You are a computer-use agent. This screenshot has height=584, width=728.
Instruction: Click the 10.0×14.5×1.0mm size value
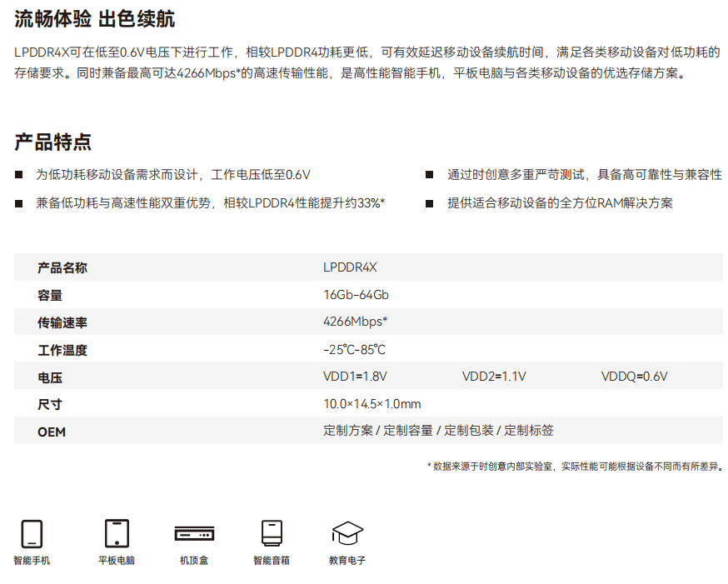click(x=371, y=404)
